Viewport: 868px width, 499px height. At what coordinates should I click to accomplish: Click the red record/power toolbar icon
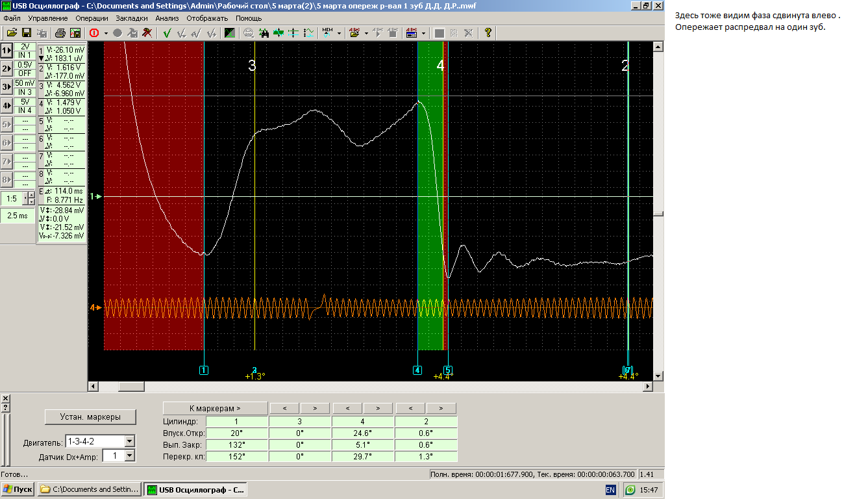click(x=94, y=32)
